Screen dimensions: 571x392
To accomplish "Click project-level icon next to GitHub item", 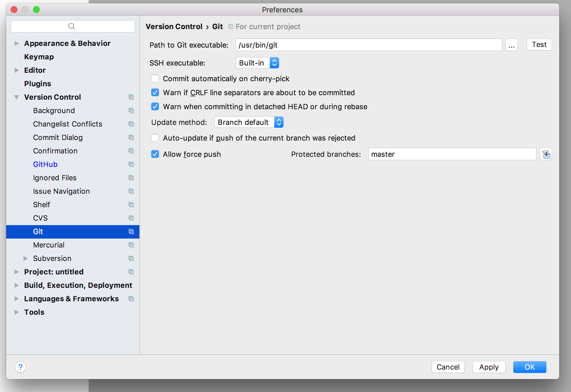I will click(x=131, y=164).
